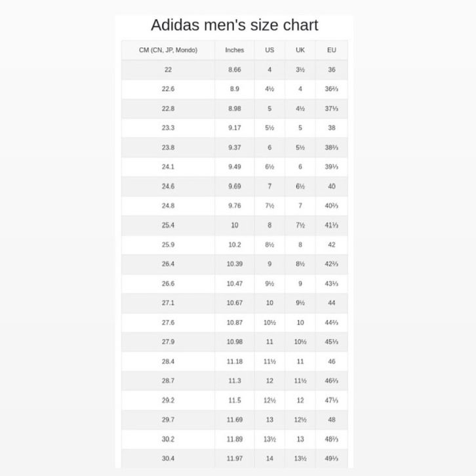Select the 'EU' column header
This screenshot has height=476, width=476.
pyautogui.click(x=331, y=50)
